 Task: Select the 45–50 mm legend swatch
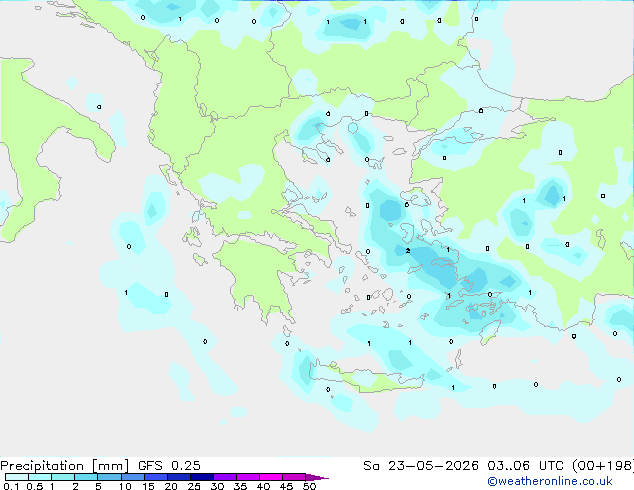click(x=294, y=477)
